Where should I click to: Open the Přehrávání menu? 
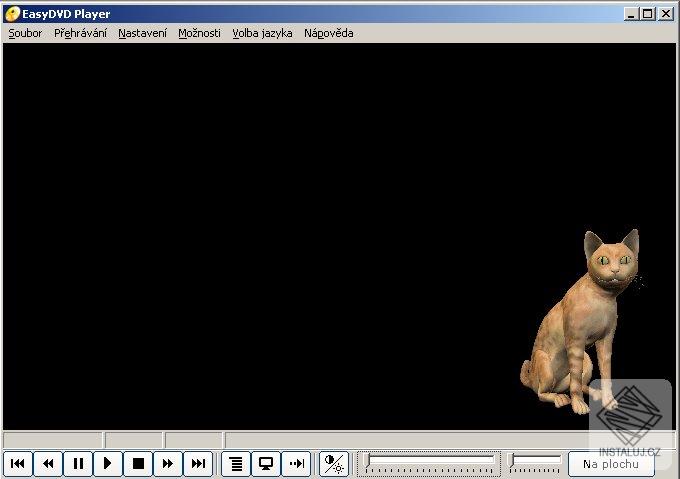click(x=80, y=33)
